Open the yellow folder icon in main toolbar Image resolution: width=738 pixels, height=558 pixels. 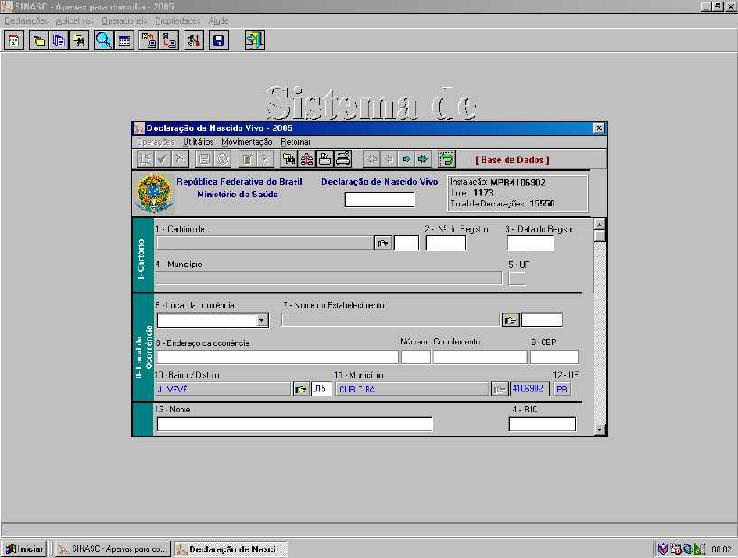(39, 40)
